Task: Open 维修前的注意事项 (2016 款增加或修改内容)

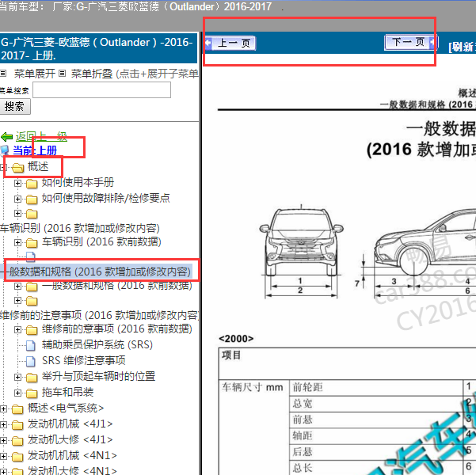Action: (x=100, y=315)
